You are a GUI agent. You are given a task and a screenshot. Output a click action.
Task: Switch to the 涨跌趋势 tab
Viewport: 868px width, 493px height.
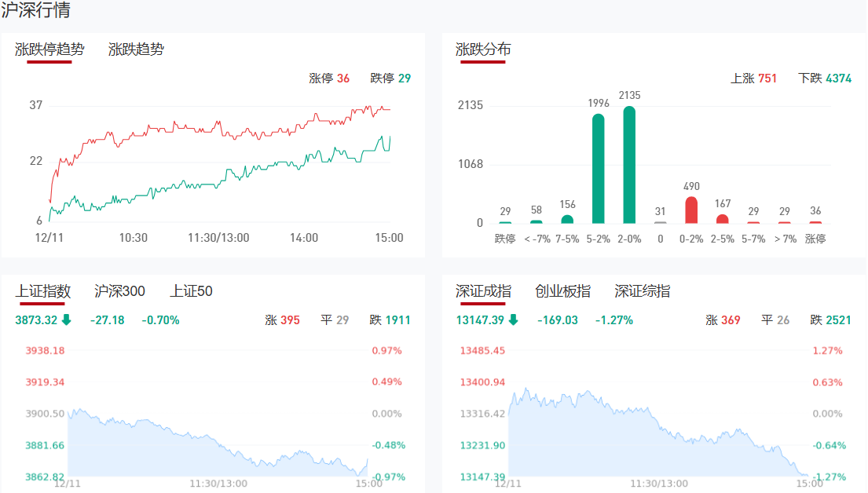point(136,49)
